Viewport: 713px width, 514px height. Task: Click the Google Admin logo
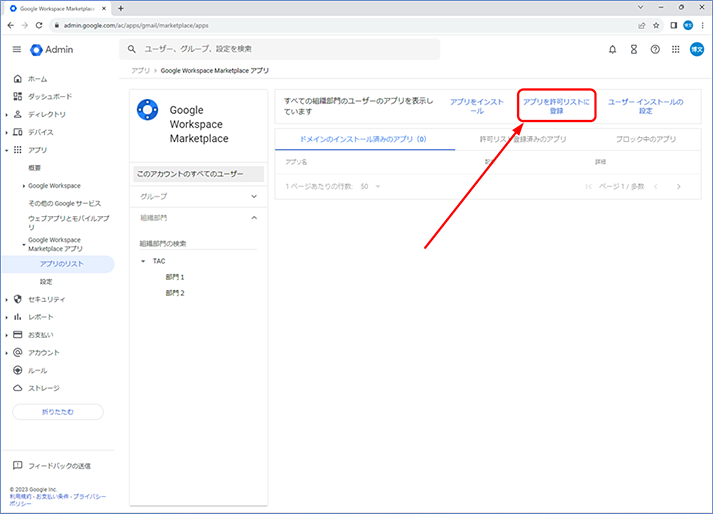(x=51, y=50)
